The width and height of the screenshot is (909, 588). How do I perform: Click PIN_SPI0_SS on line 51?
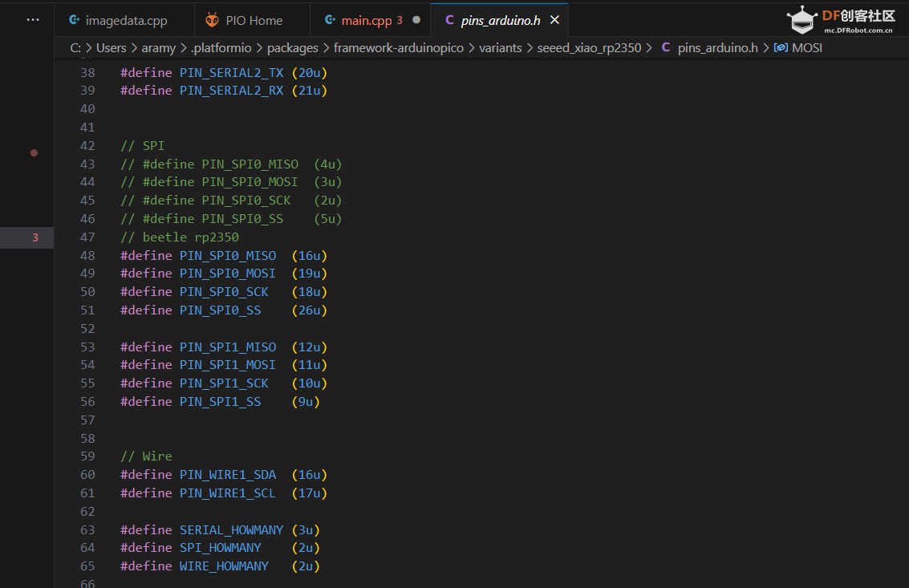pos(221,310)
